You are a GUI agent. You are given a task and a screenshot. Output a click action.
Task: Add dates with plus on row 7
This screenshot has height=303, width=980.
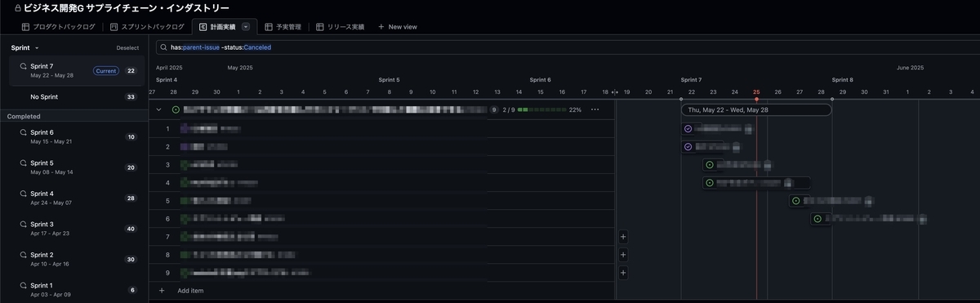[623, 237]
